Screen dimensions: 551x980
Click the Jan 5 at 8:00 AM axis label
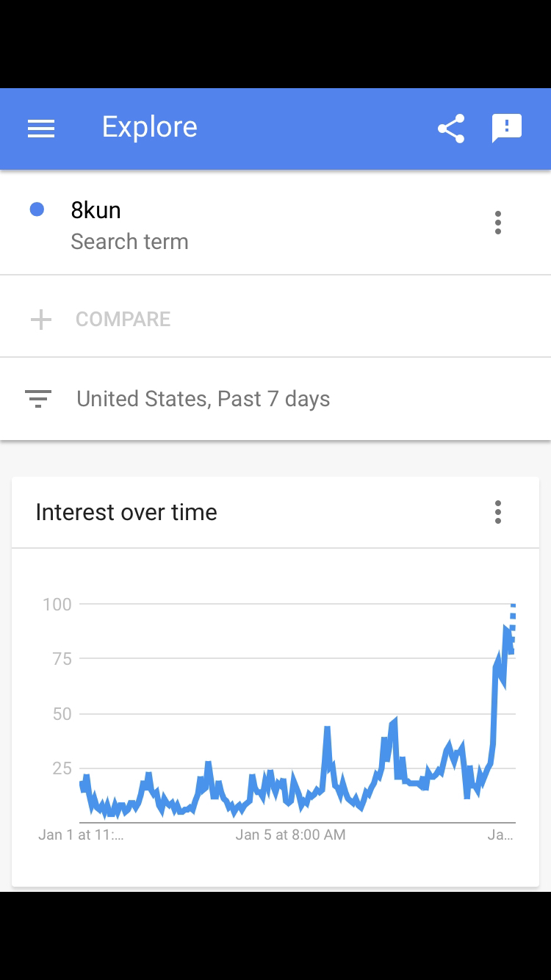[290, 835]
